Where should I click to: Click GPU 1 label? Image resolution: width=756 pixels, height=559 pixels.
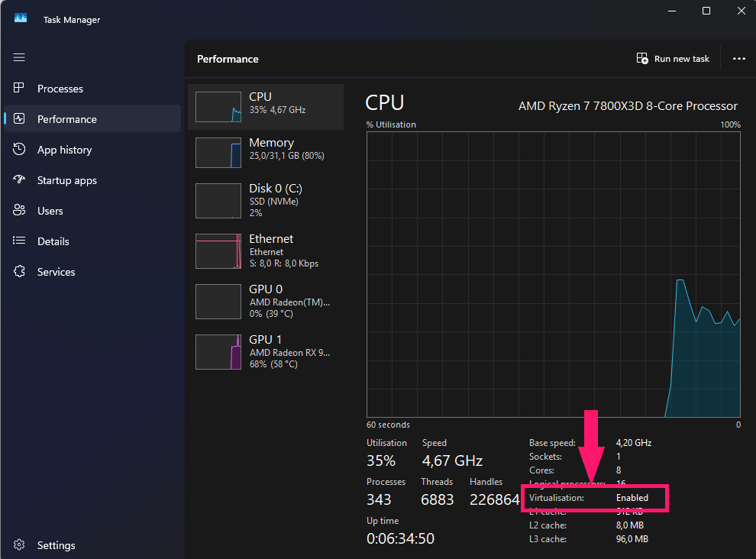pos(265,340)
